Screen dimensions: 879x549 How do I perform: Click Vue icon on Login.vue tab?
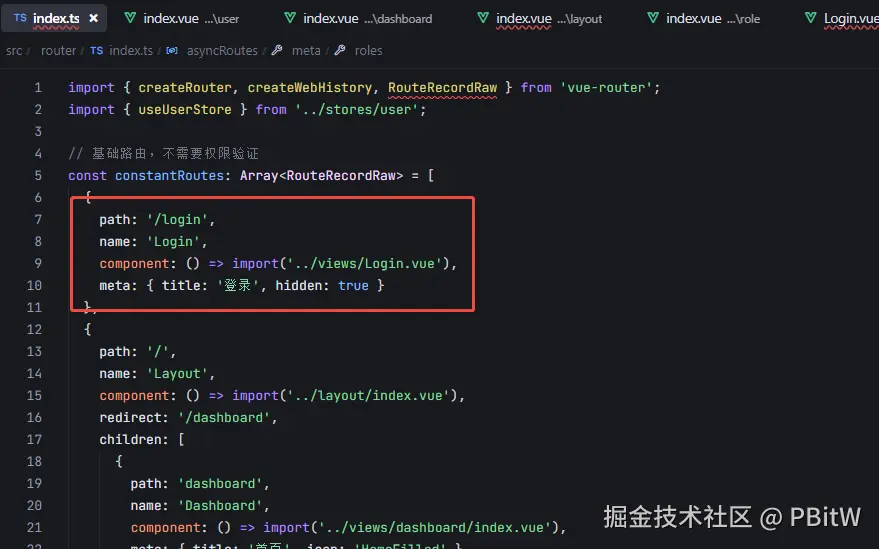coord(811,18)
